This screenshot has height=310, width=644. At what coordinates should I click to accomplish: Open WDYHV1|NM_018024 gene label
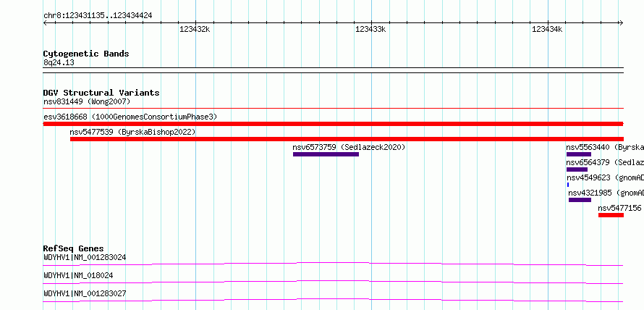pos(78,275)
